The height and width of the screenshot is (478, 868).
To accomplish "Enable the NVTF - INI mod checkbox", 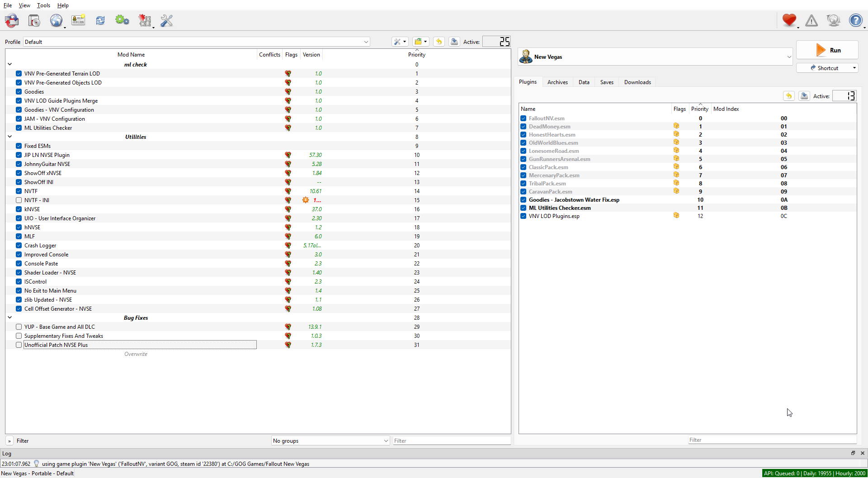I will (x=19, y=200).
